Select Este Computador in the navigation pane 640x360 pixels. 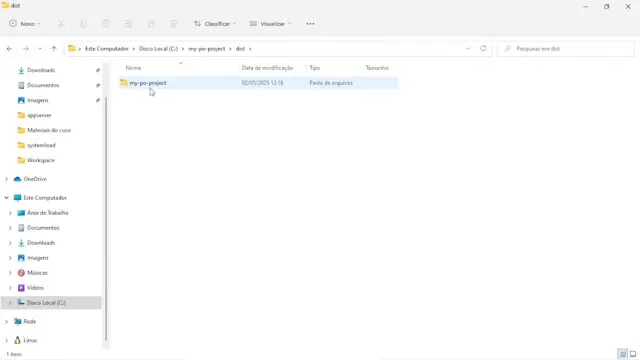coord(45,198)
